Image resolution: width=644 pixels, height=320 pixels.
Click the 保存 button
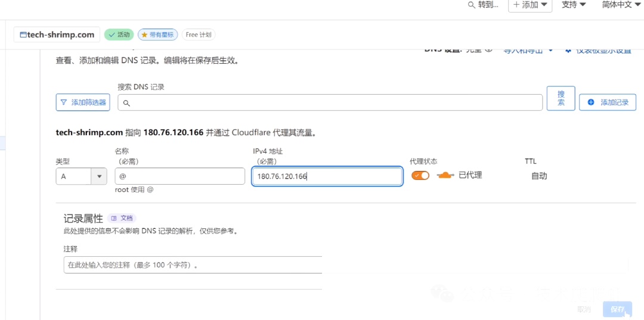tap(617, 309)
